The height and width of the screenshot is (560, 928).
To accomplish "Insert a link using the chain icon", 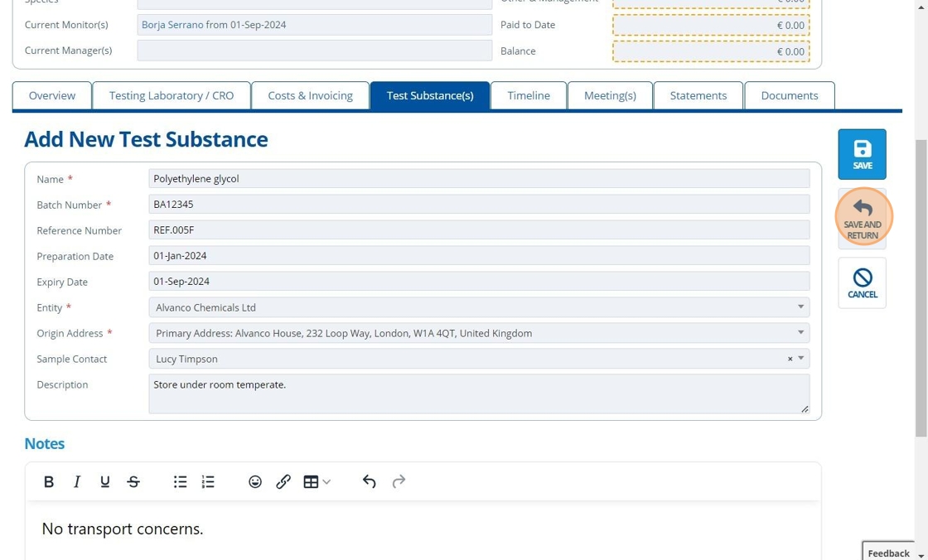I will 283,482.
